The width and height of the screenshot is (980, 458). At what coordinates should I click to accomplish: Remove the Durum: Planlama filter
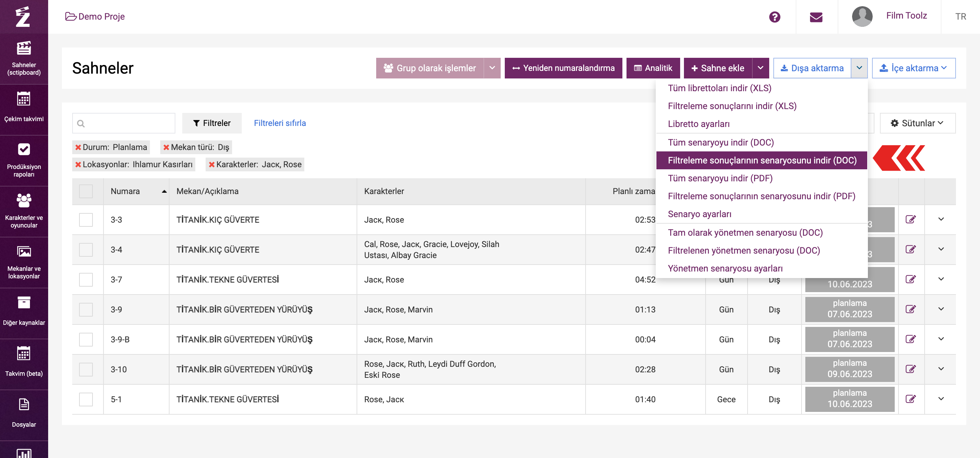pyautogui.click(x=78, y=147)
